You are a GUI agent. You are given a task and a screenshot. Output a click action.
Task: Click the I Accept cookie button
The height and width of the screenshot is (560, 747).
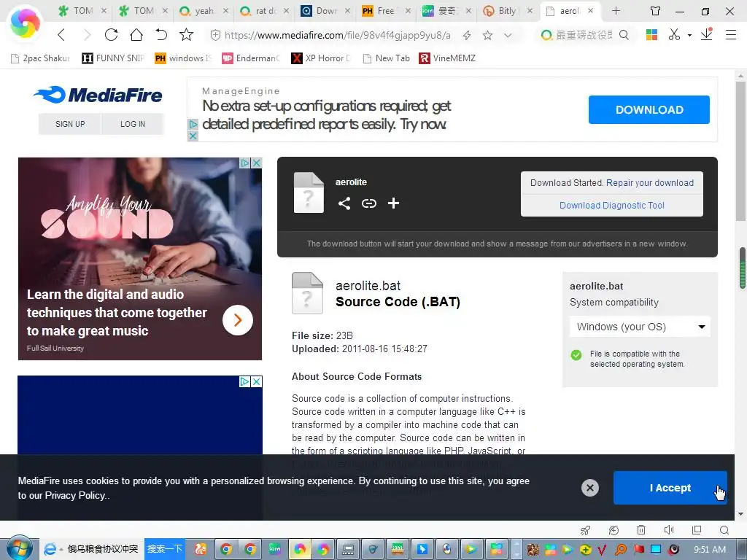[x=670, y=488]
